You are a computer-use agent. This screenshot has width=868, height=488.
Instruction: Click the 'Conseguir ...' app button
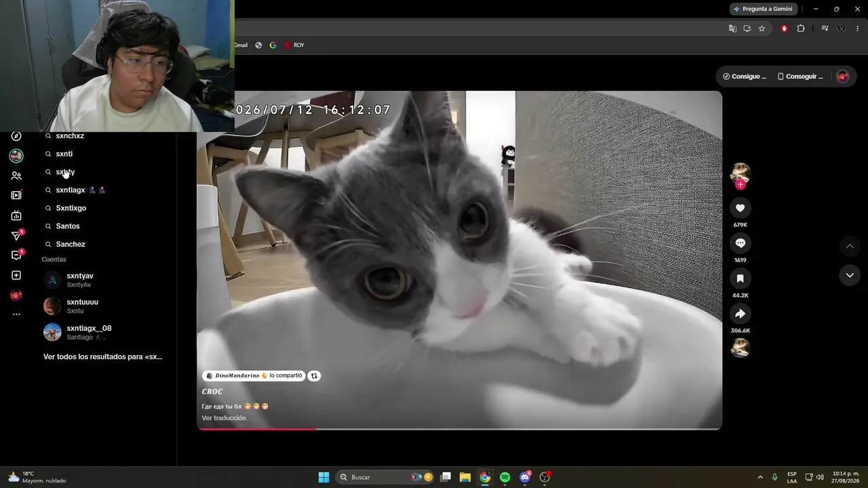click(800, 77)
